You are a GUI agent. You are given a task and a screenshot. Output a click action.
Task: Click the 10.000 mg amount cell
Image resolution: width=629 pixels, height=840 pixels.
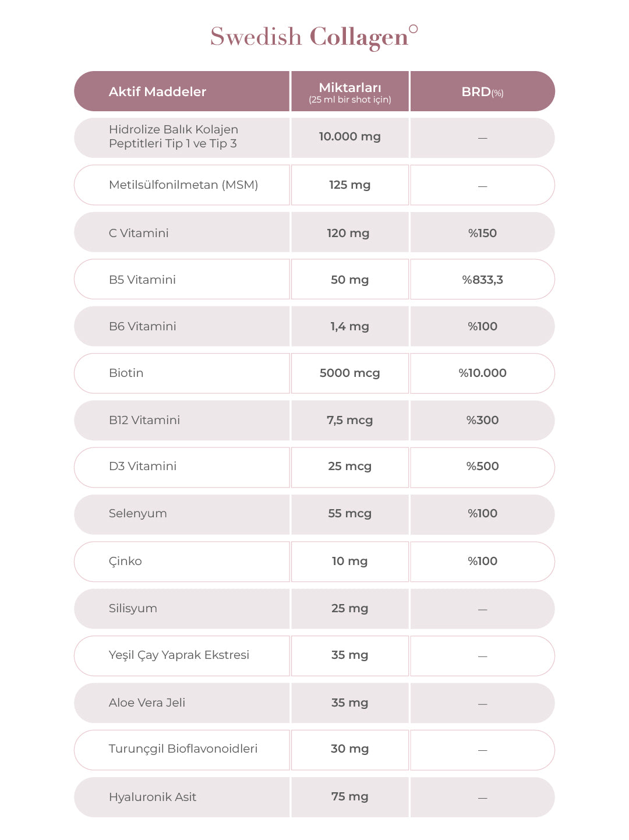tap(349, 137)
